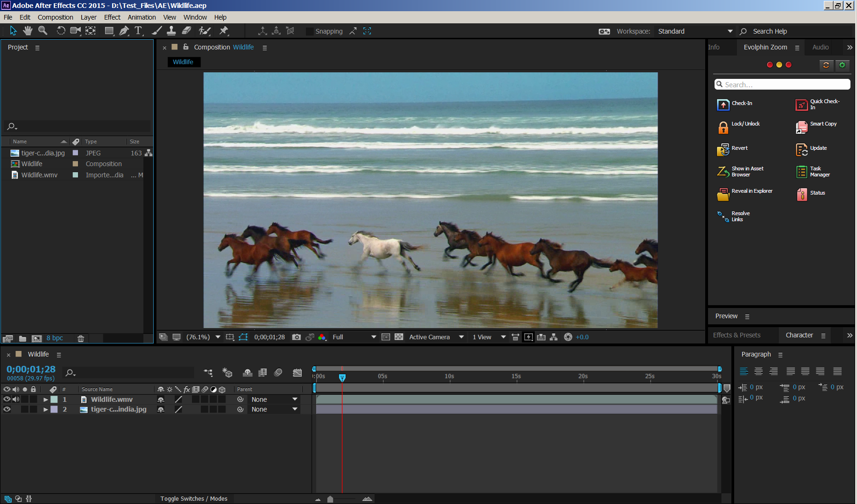857x504 pixels.
Task: Click the Check-In icon in Evolphin Zoom
Action: coord(723,105)
